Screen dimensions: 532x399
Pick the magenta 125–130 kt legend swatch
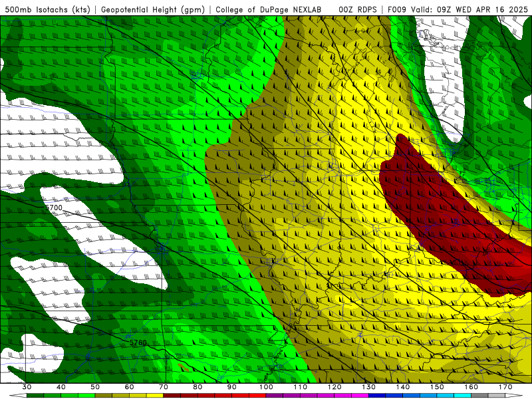[x=360, y=396]
